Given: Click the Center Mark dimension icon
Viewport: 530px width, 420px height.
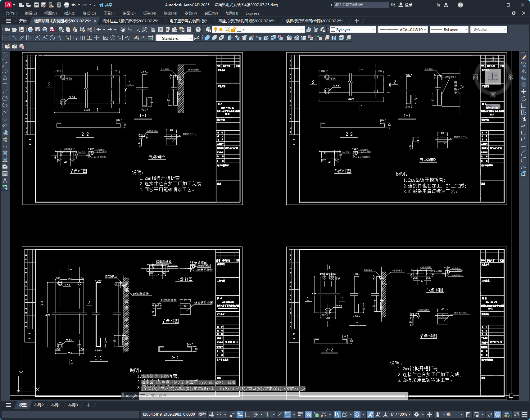Looking at the screenshot, I should coord(113,38).
